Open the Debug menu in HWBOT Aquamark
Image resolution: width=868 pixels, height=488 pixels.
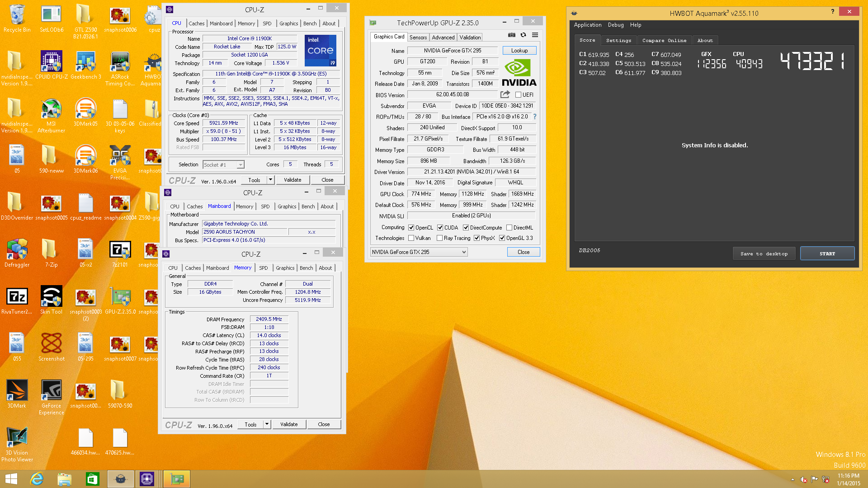[x=616, y=25]
